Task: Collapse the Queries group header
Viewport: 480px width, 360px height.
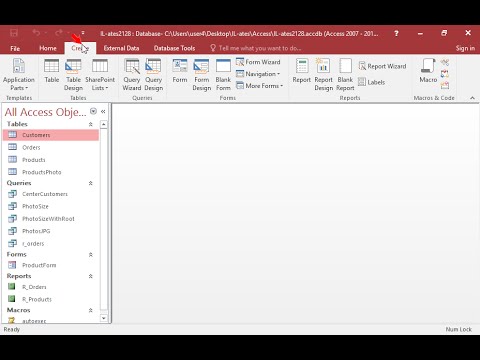Action: 90,183
